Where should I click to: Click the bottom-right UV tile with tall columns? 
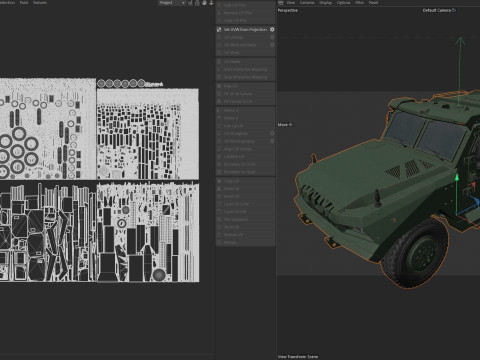148,232
